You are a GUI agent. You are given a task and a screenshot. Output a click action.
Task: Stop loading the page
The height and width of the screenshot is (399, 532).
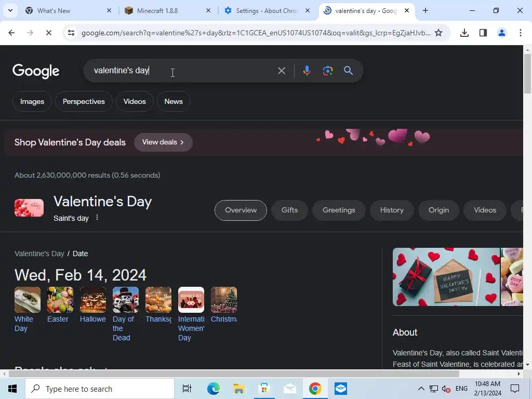48,33
